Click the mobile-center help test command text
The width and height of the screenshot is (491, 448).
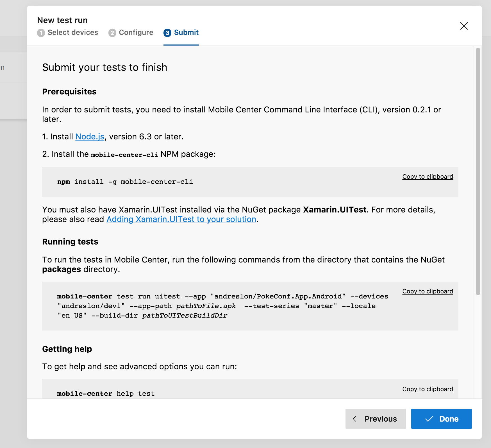pyautogui.click(x=106, y=393)
